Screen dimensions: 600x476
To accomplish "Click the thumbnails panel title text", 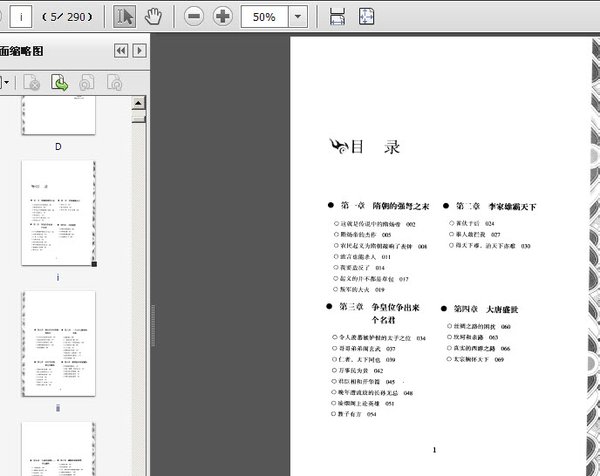I will click(x=21, y=51).
